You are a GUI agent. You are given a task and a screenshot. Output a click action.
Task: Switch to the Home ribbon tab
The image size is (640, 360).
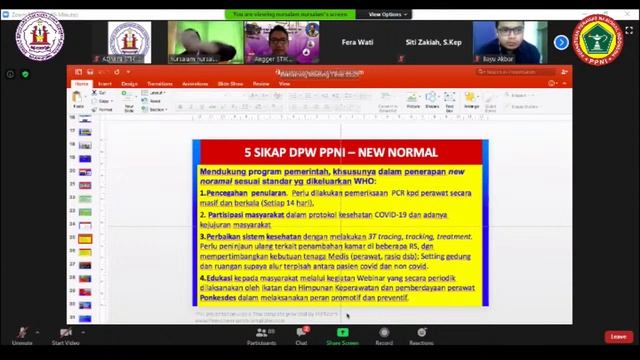click(81, 84)
